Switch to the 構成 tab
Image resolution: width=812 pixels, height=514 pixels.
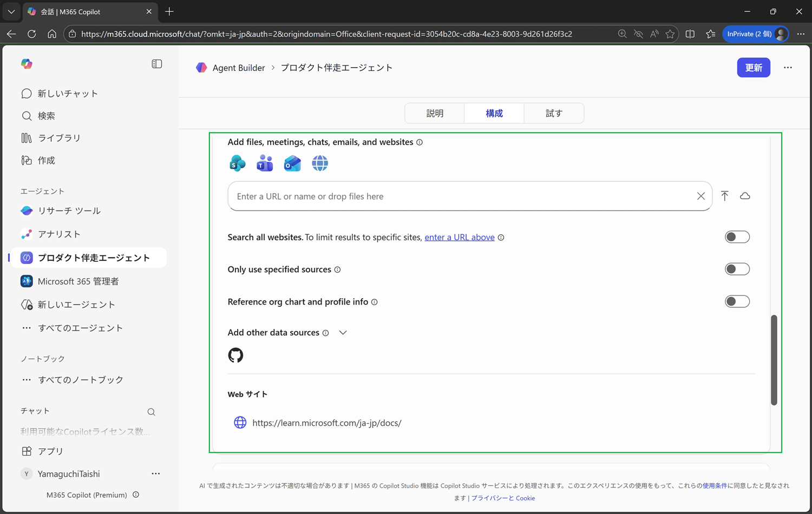[494, 113]
